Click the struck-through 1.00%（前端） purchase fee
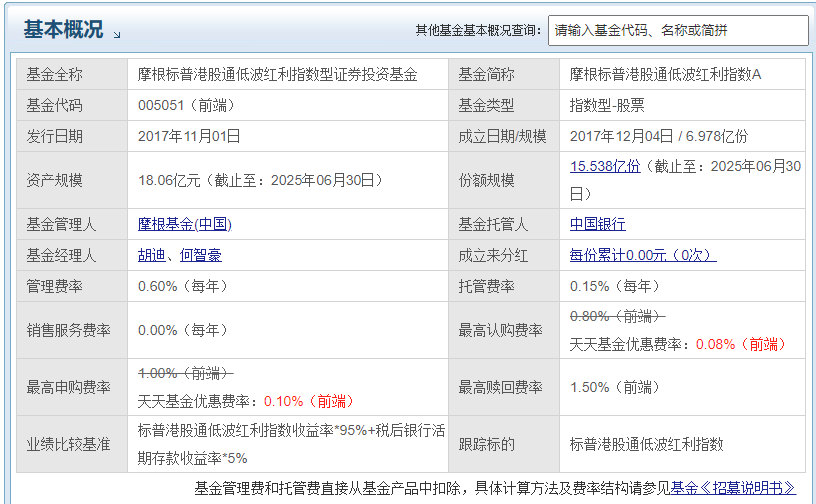This screenshot has width=816, height=504. (185, 373)
